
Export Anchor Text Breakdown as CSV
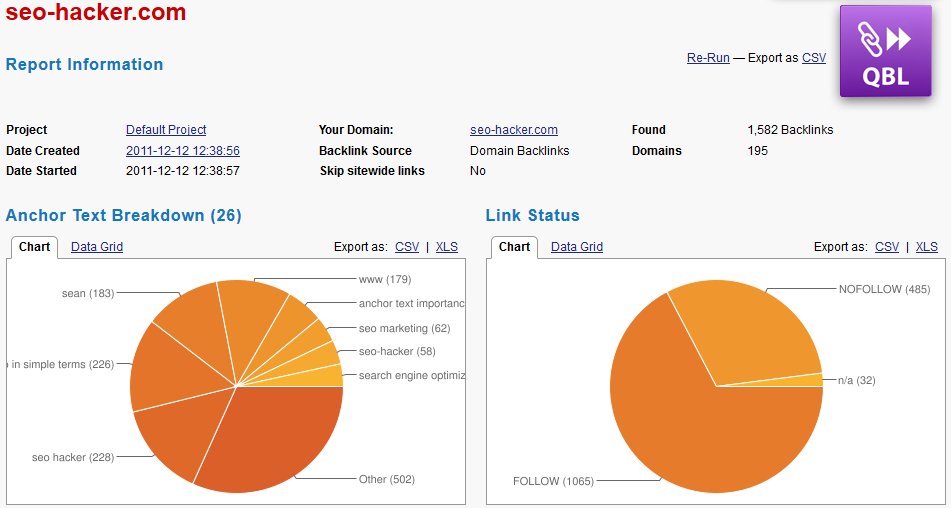click(x=407, y=247)
